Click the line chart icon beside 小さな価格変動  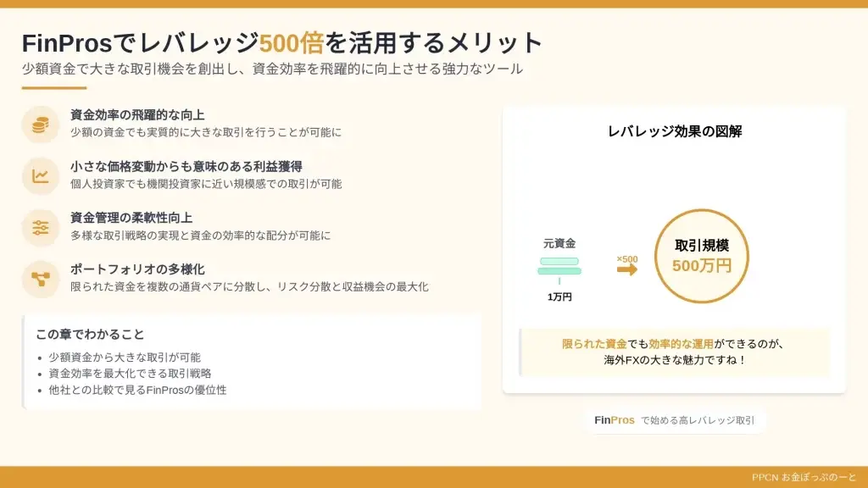click(40, 176)
